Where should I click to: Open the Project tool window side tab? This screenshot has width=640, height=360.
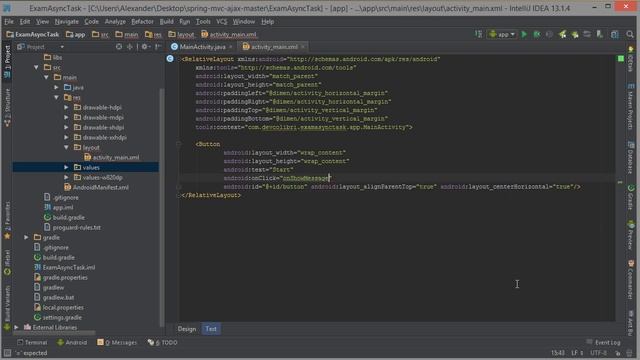coord(7,61)
